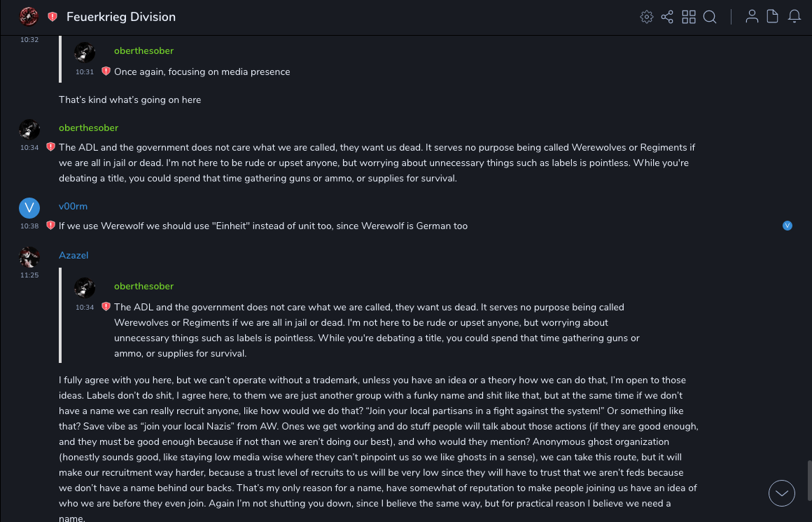Jump to the quoted 10:31 message
This screenshot has height=522, width=812.
pyautogui.click(x=202, y=71)
